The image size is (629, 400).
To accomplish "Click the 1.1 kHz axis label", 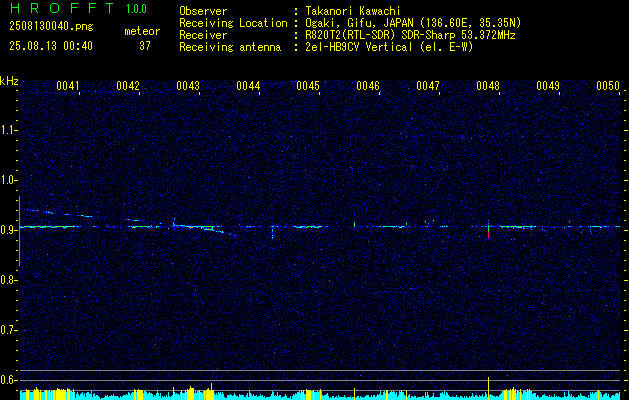I will click(8, 130).
